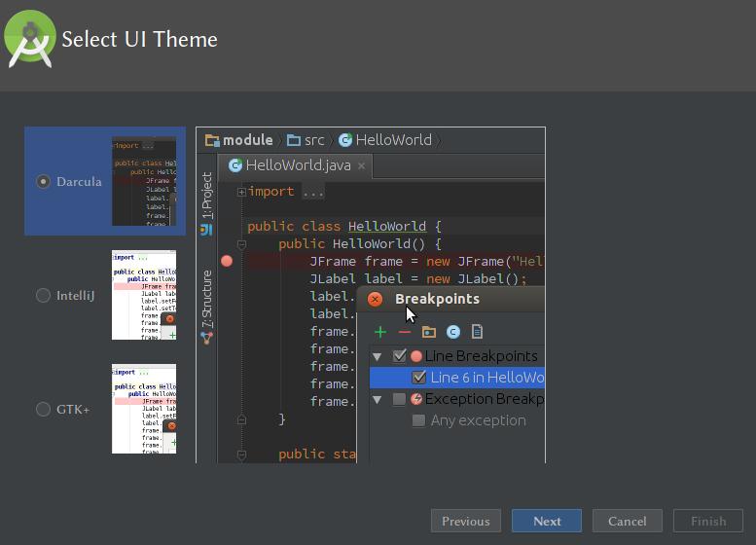Toggle the Exception Breakpoints checkbox

tap(399, 399)
